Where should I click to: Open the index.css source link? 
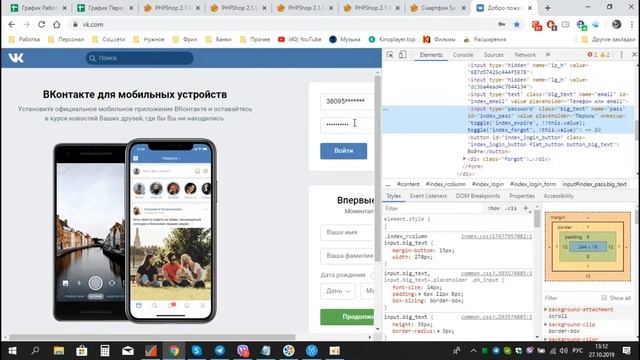(x=496, y=236)
